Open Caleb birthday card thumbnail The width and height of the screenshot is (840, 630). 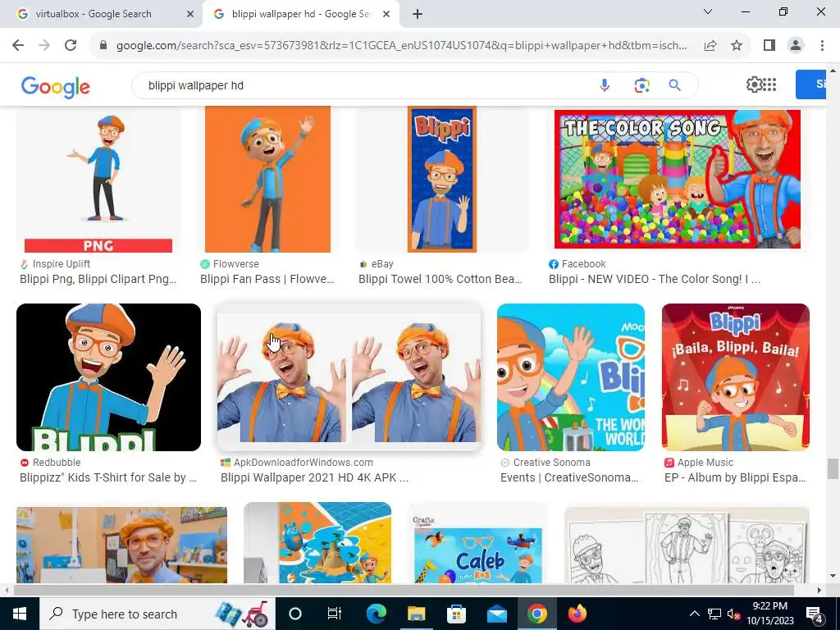(477, 543)
